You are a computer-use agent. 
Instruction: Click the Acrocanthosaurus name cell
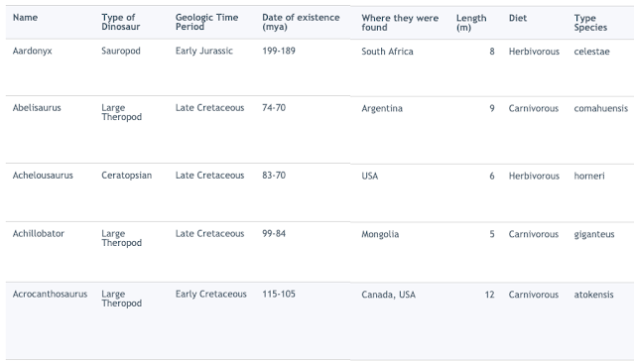[x=51, y=295]
